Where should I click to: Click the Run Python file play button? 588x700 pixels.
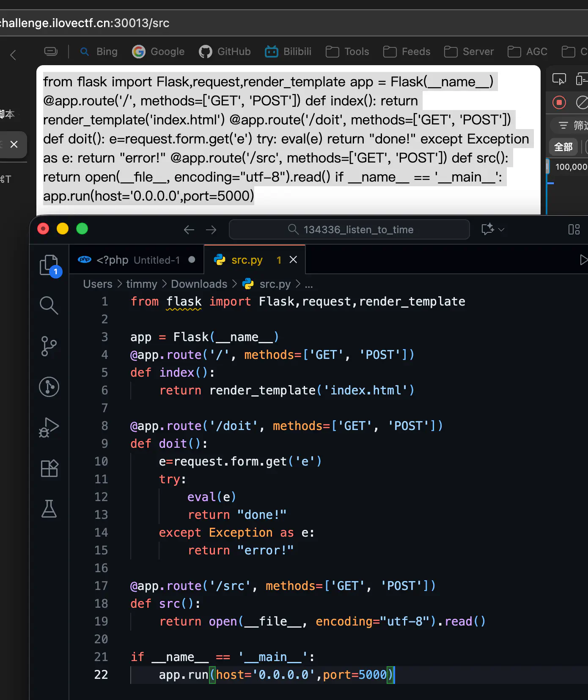click(x=583, y=260)
